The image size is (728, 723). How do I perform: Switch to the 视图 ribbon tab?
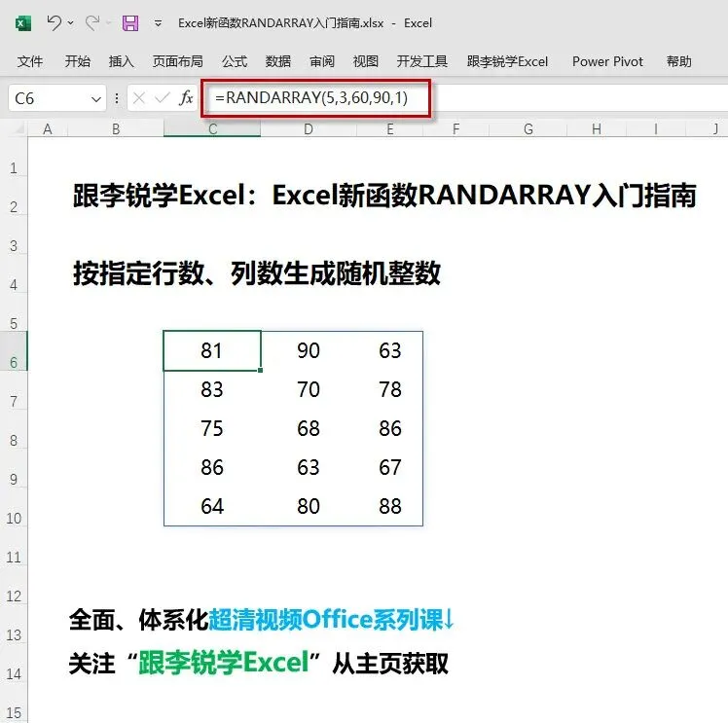click(x=365, y=61)
